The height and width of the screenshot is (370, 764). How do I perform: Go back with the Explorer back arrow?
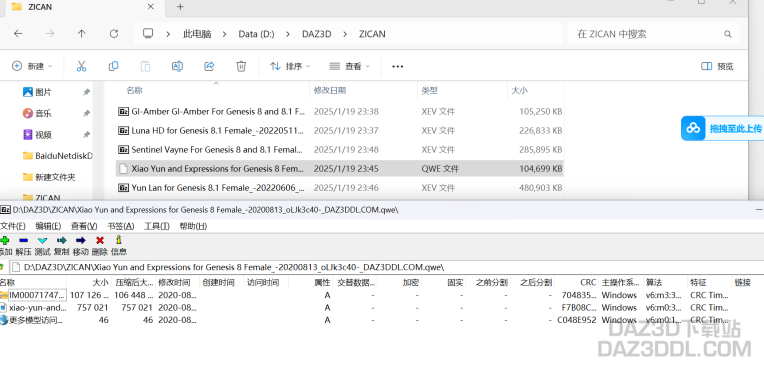point(18,34)
